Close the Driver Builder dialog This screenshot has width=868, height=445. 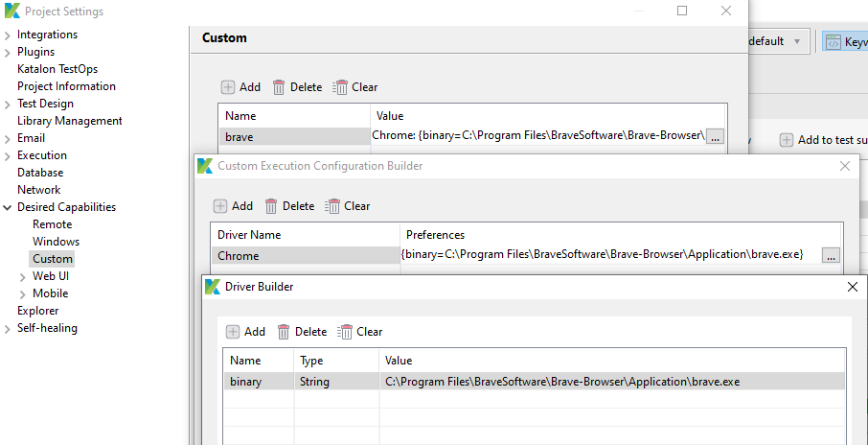(x=853, y=287)
